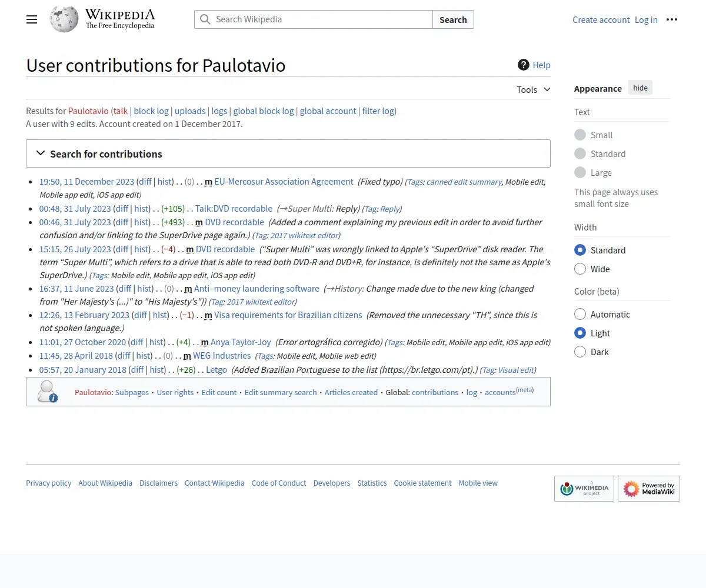The width and height of the screenshot is (706, 588).
Task: Expand Search for contributions section
Action: [x=288, y=153]
